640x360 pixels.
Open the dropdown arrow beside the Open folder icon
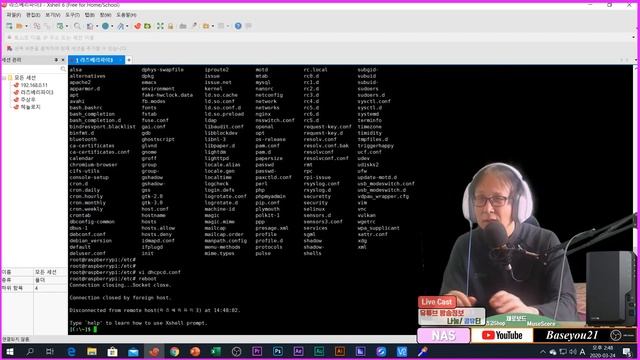27,26
